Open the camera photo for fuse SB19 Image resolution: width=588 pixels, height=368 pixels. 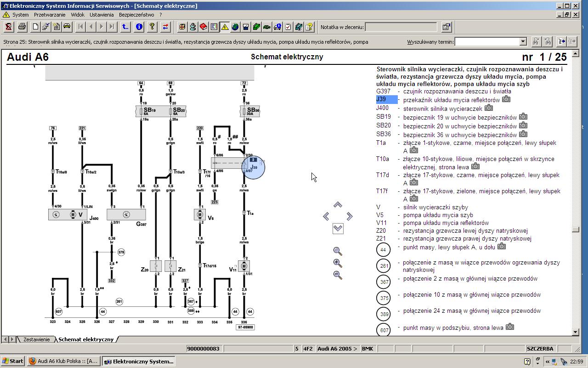coord(523,116)
